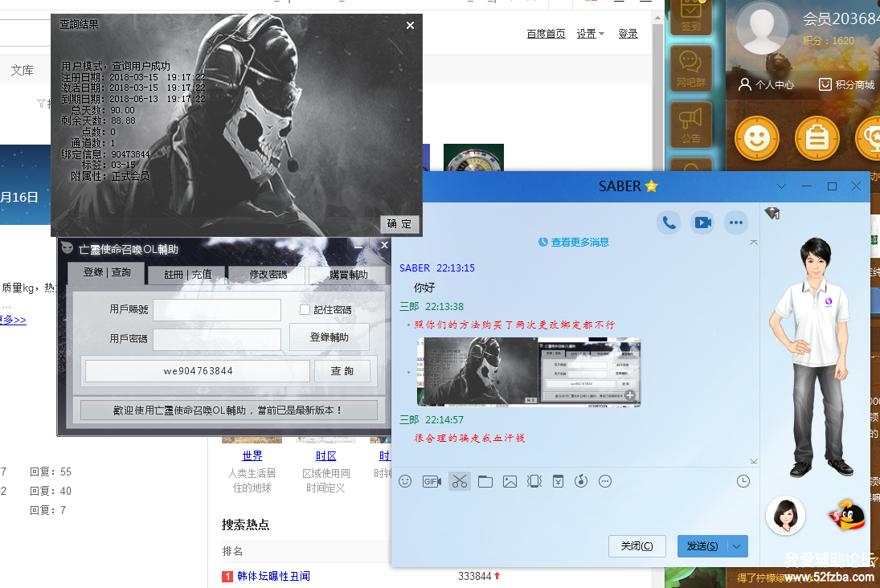The image size is (880, 588).
Task: Open the GIF picker in chat toolbar
Action: point(432,481)
